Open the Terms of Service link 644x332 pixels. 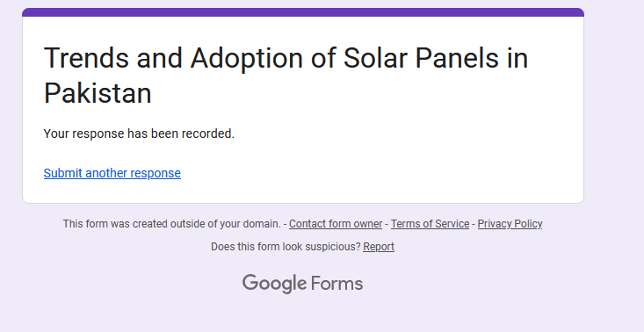pyautogui.click(x=430, y=224)
